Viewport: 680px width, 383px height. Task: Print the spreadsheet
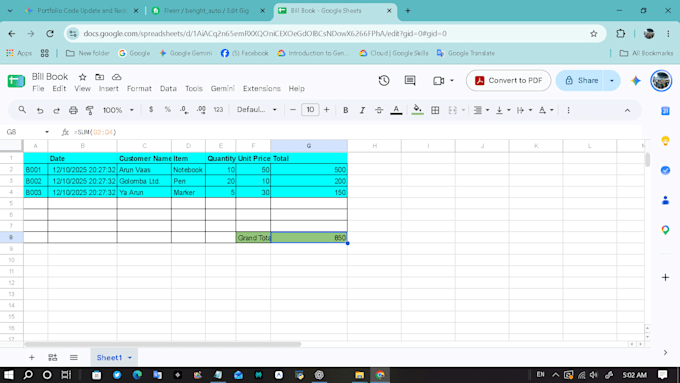pos(73,110)
